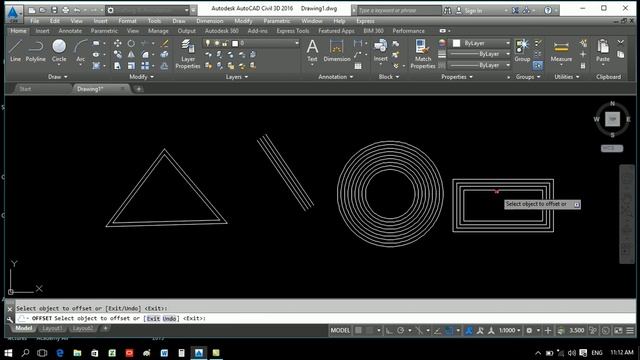The width and height of the screenshot is (640, 360).
Task: Click the Undo arrow in Quick Access toolbar
Action: pos(77,10)
